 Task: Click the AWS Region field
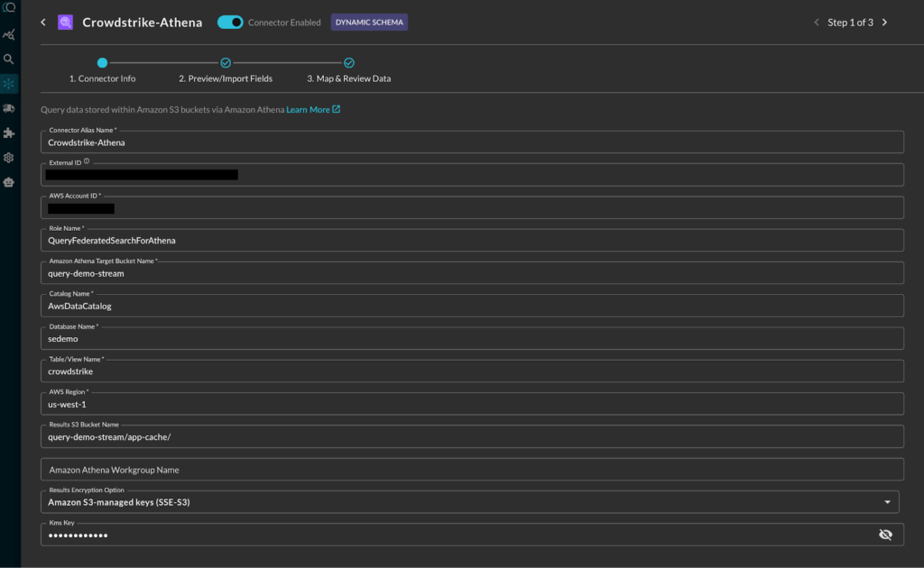471,405
